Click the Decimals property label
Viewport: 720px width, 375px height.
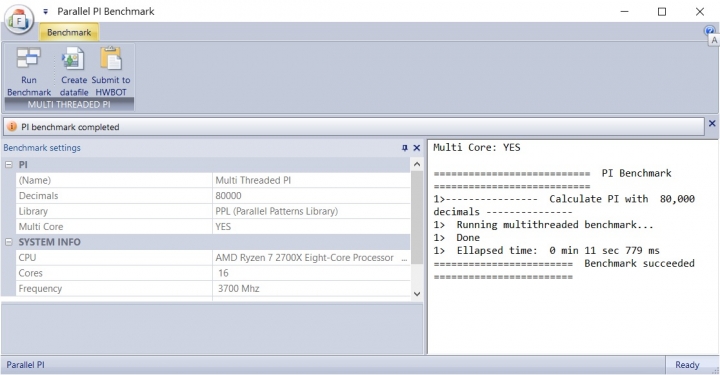click(39, 196)
